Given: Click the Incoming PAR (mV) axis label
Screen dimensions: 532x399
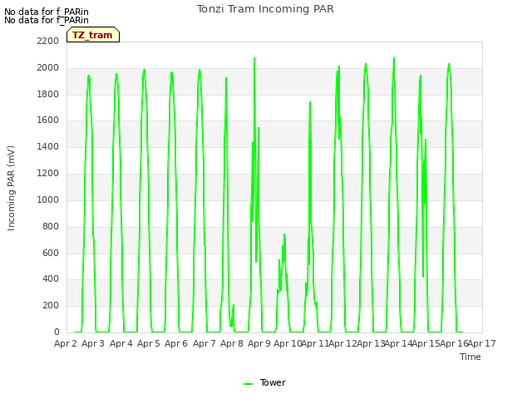Looking at the screenshot, I should [11, 189].
